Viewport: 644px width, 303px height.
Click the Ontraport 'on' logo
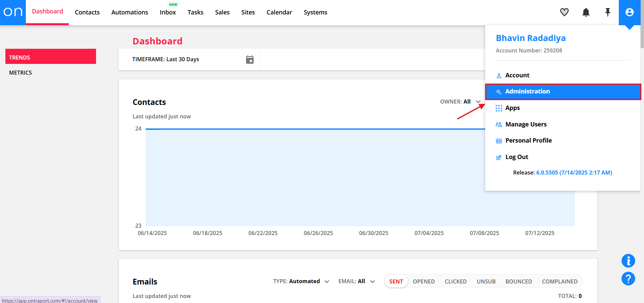coord(13,12)
